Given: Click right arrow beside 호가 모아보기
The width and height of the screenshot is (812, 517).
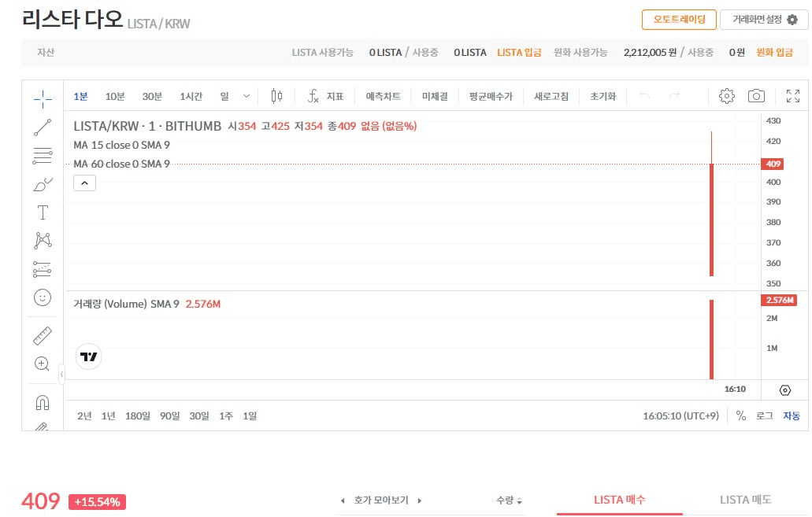Looking at the screenshot, I should click(x=420, y=501).
